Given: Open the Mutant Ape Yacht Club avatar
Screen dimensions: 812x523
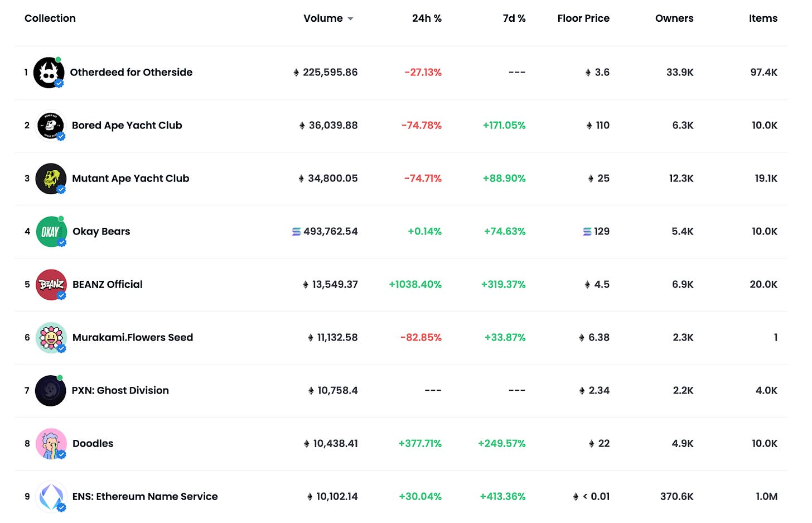Looking at the screenshot, I should point(51,179).
